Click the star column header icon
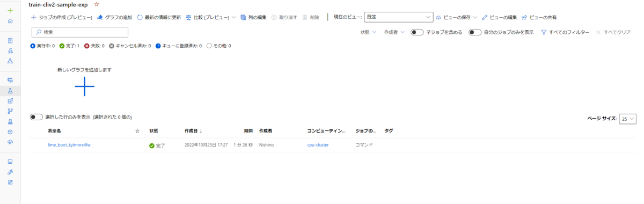This screenshot has width=644, height=204. pyautogui.click(x=137, y=131)
